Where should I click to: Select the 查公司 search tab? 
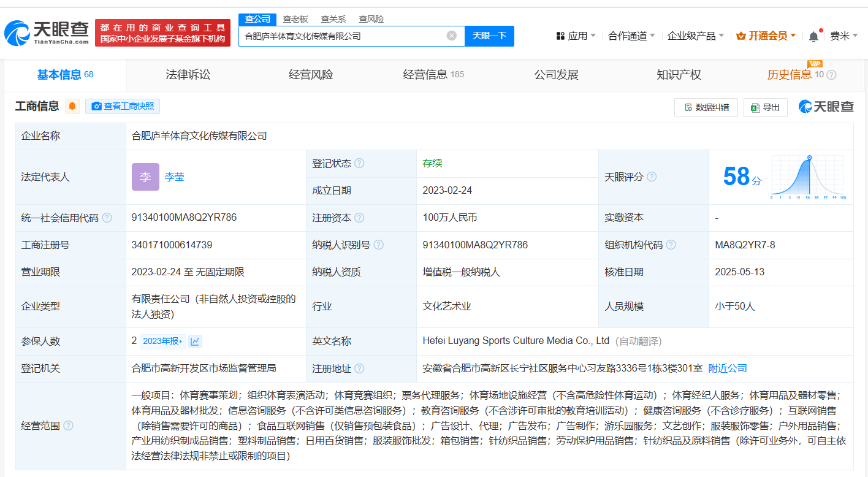tap(257, 19)
